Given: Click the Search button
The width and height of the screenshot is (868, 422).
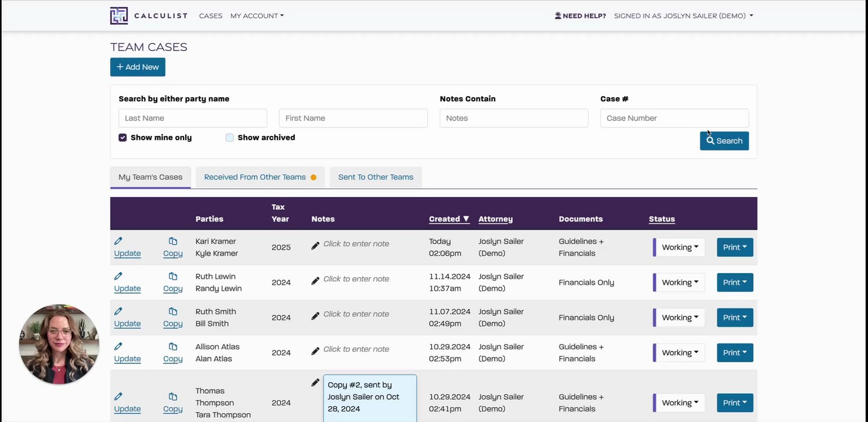Looking at the screenshot, I should point(724,141).
